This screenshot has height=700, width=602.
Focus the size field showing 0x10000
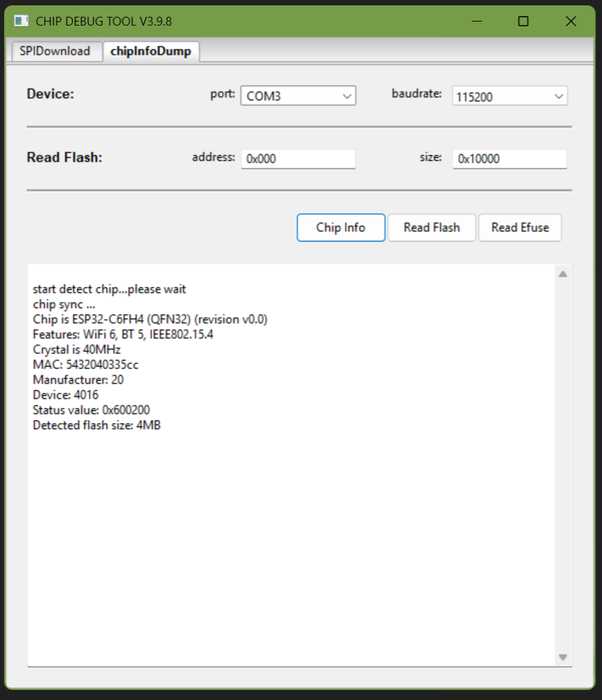click(x=510, y=159)
